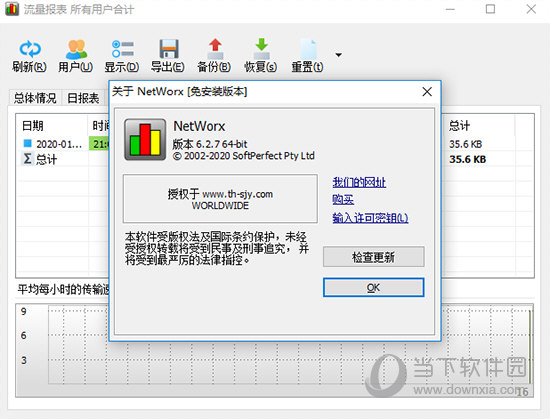
Task: Click the Export (导出) floppy disk icon
Action: 169,49
